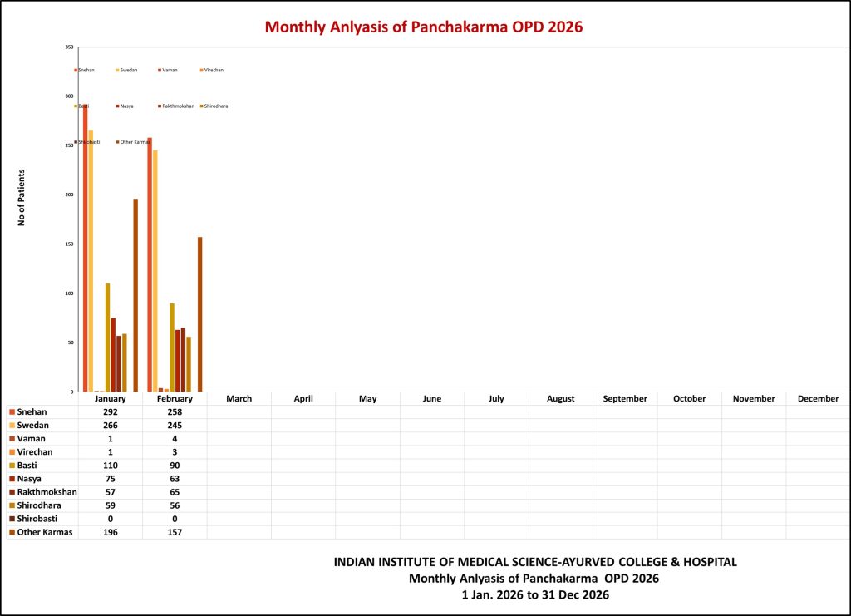Click the Snehan color swatch in the data table
This screenshot has width=851, height=616.
click(x=12, y=412)
